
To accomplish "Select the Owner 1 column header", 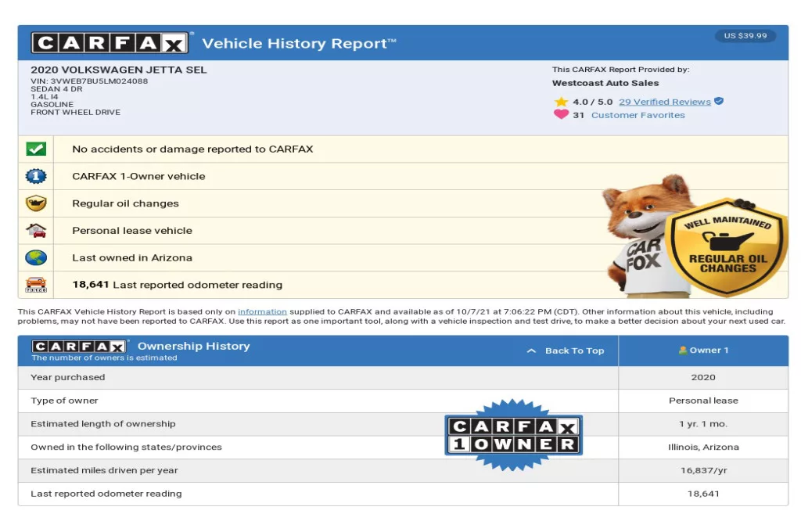I will 703,350.
